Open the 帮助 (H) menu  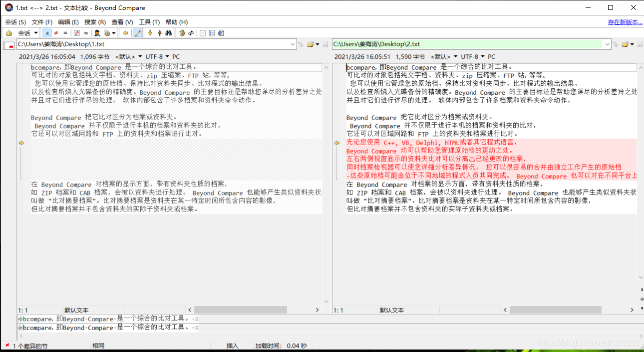pyautogui.click(x=176, y=22)
